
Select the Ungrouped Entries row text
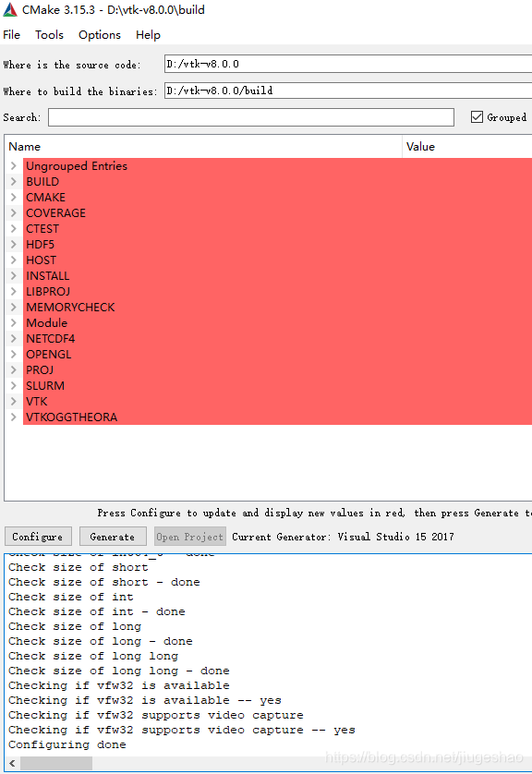tap(77, 166)
